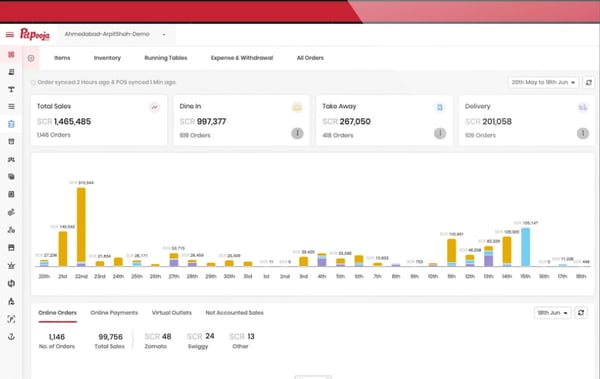Screen dimensions: 600x379
Task: Go to the Inventory link
Action: (107, 58)
